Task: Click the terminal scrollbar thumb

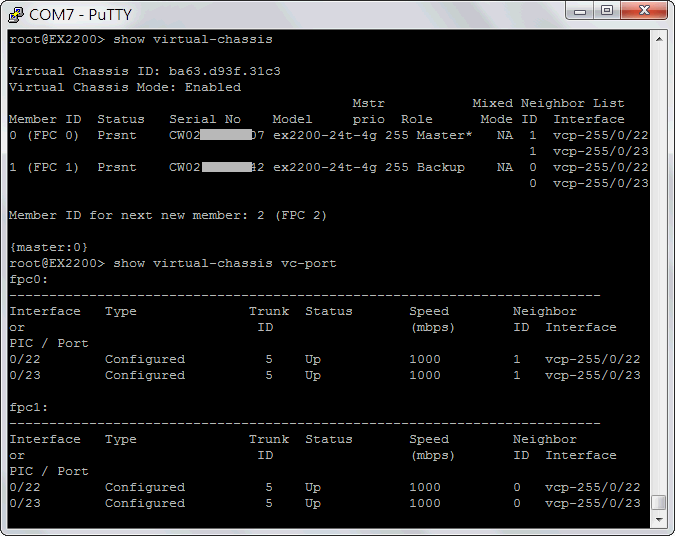Action: pyautogui.click(x=659, y=502)
